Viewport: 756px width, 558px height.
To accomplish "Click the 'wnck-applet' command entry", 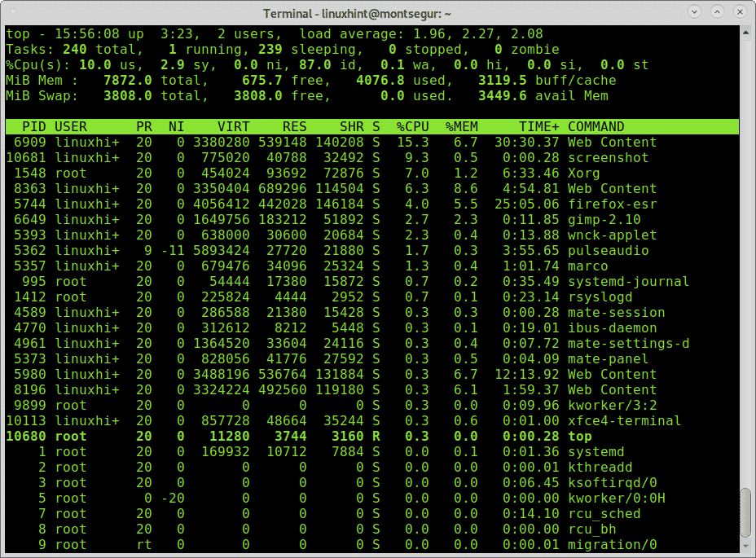I will (613, 235).
